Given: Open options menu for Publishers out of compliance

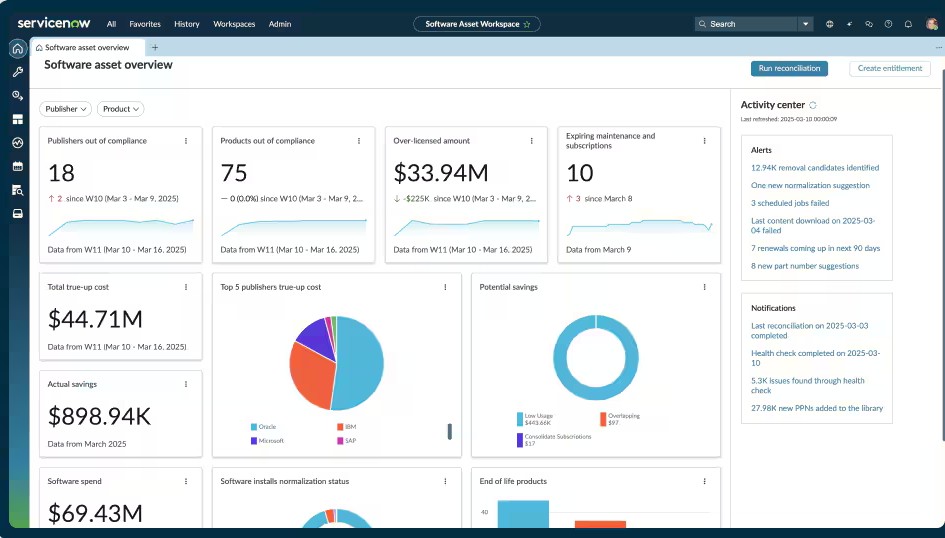Looking at the screenshot, I should 186,141.
